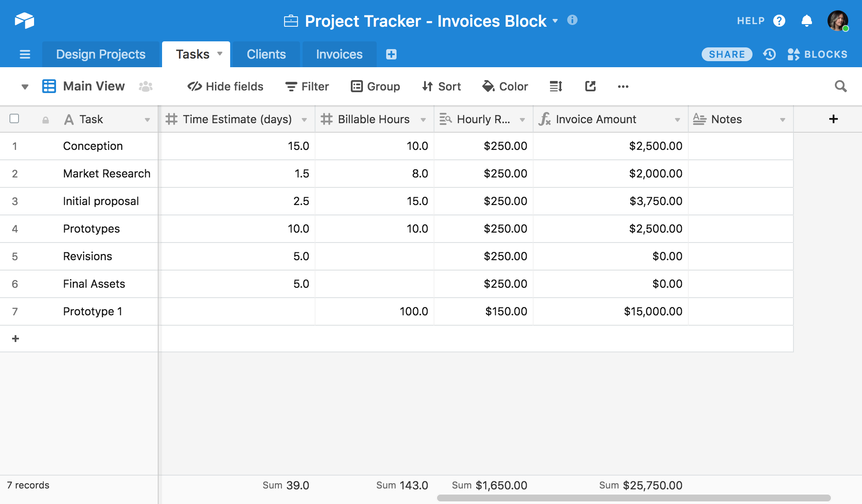Viewport: 862px width, 504px height.
Task: Click the search icon
Action: (x=842, y=86)
